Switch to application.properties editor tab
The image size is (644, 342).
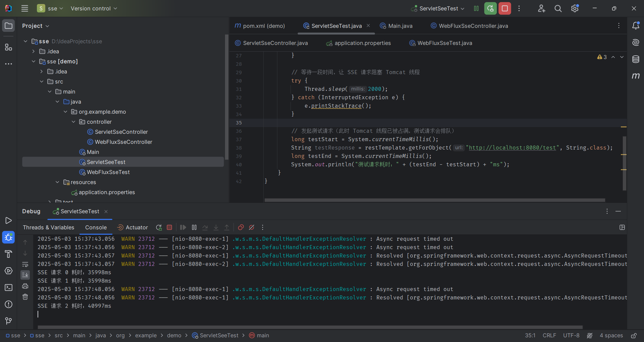point(358,43)
